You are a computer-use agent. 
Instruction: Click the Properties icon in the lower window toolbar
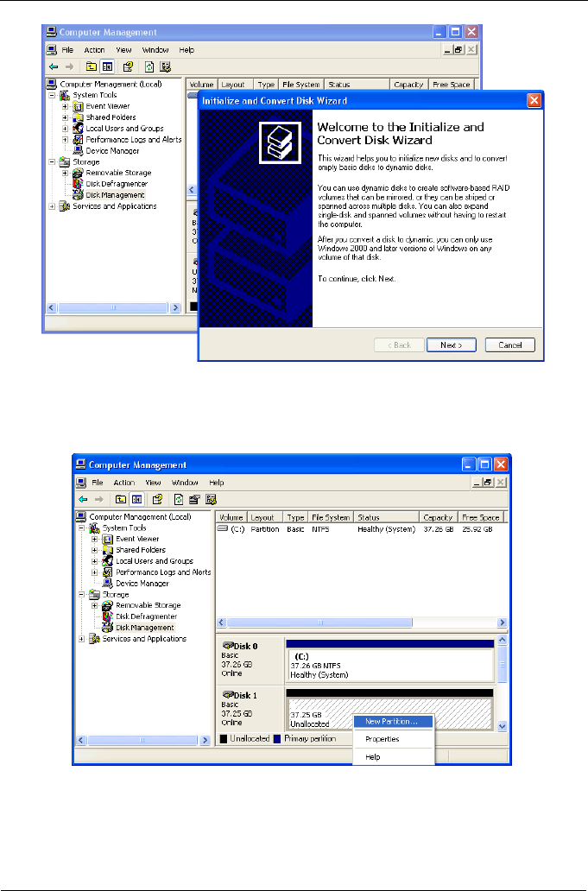coord(195,500)
